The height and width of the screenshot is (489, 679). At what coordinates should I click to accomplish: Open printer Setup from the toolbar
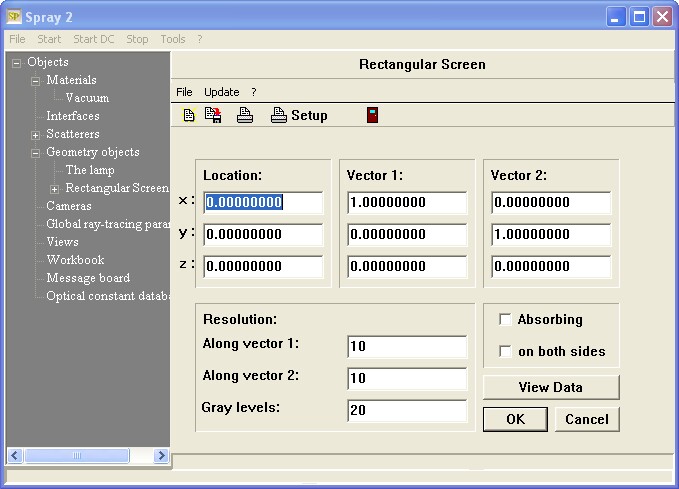point(299,116)
